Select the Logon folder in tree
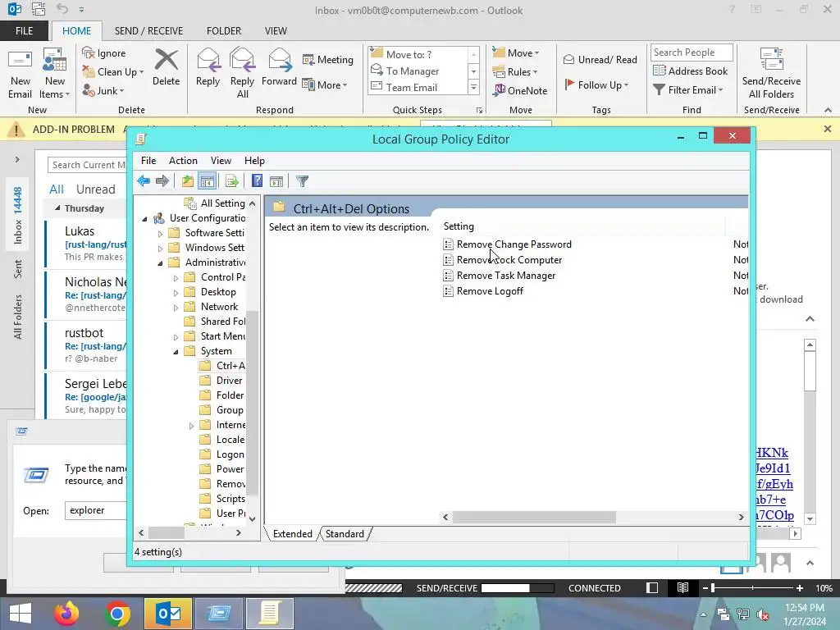 tap(230, 454)
